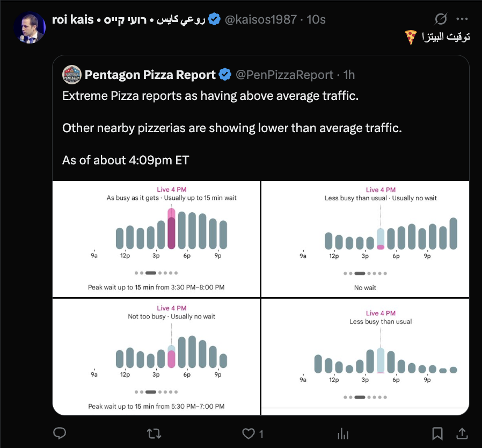Open the 'Not too busy' chart image
482x448 pixels.
click(x=156, y=357)
